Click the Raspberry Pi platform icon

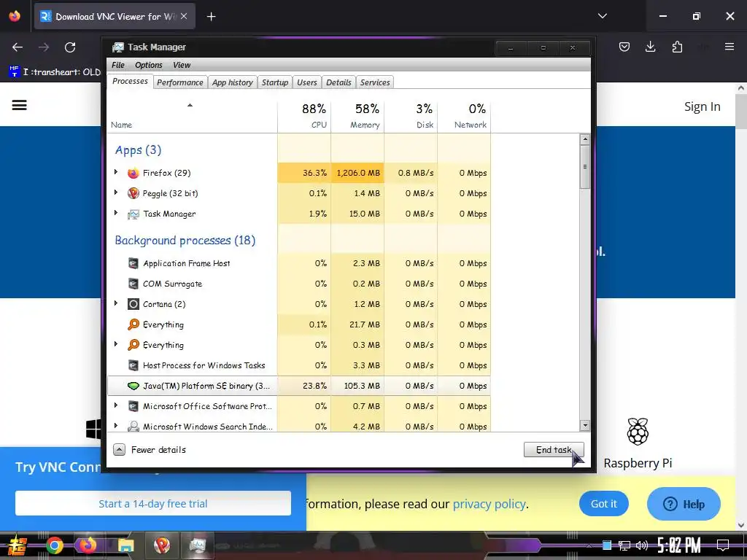pos(638,432)
